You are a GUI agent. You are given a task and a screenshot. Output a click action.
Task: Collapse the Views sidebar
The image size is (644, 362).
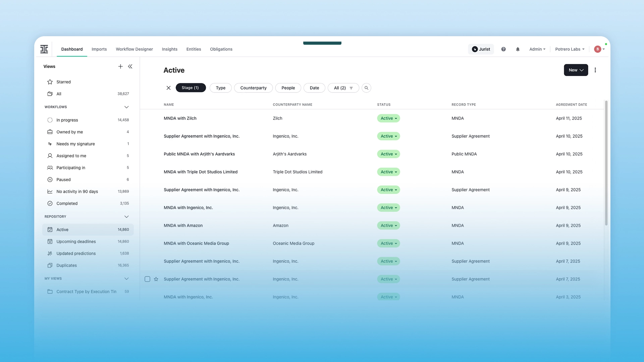pos(130,66)
